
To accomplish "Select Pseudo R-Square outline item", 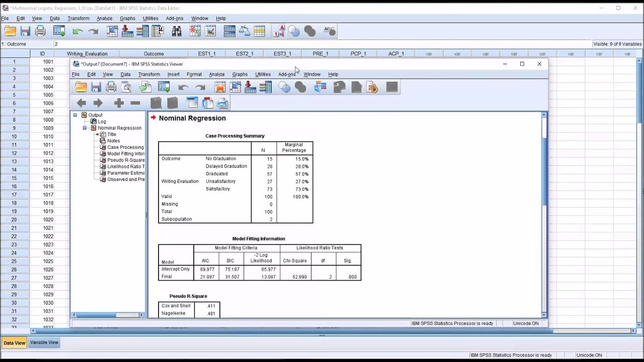I will pos(125,160).
